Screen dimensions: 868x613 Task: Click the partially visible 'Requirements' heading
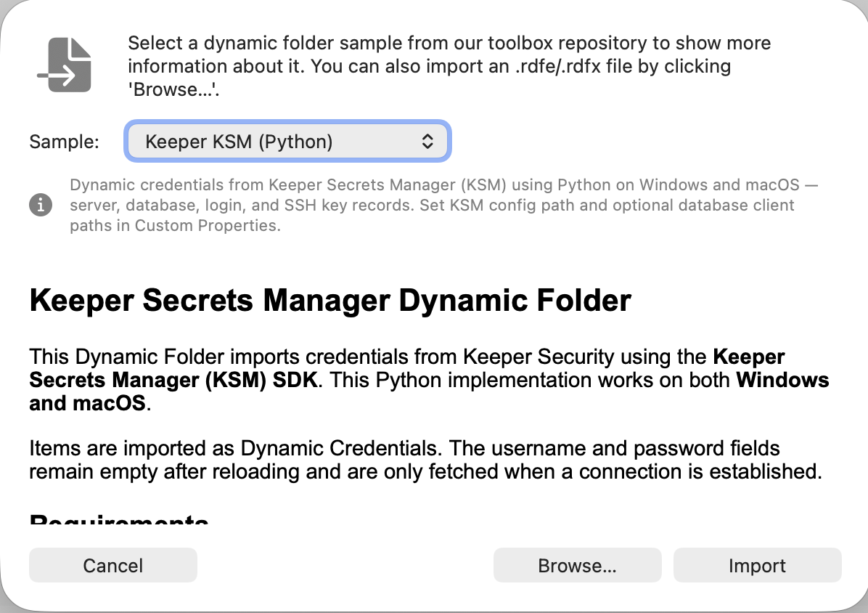(119, 521)
